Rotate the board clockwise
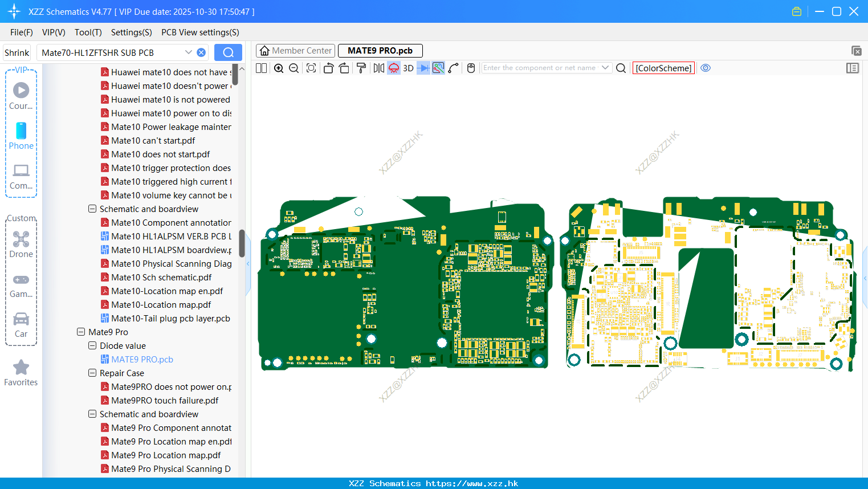 coord(344,68)
